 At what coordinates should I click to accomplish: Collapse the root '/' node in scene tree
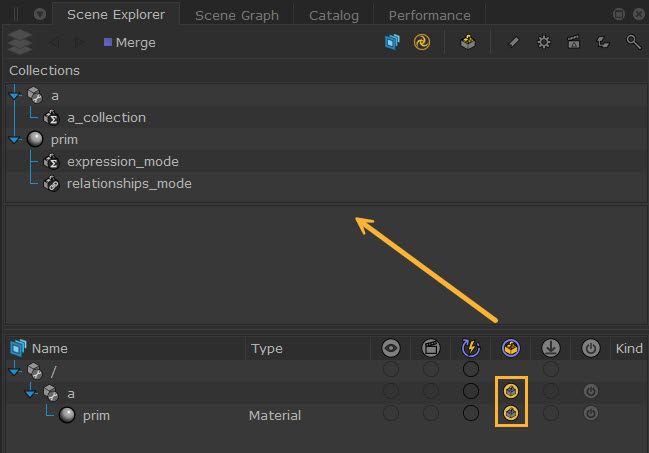pyautogui.click(x=14, y=370)
